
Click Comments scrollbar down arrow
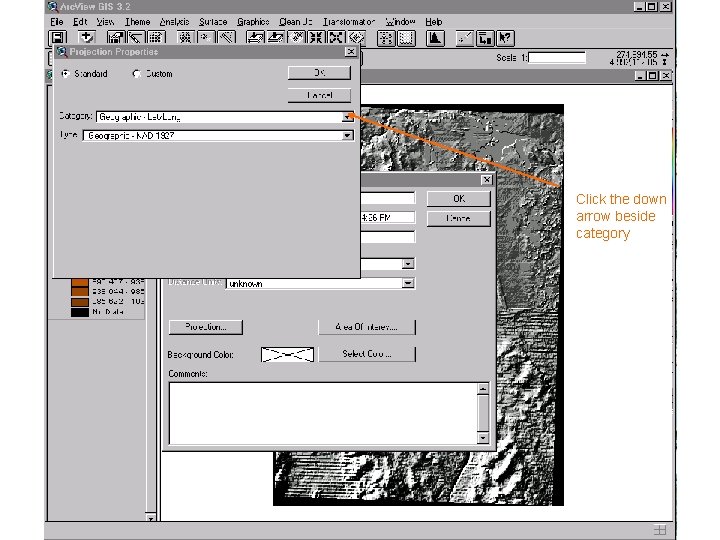coord(483,438)
